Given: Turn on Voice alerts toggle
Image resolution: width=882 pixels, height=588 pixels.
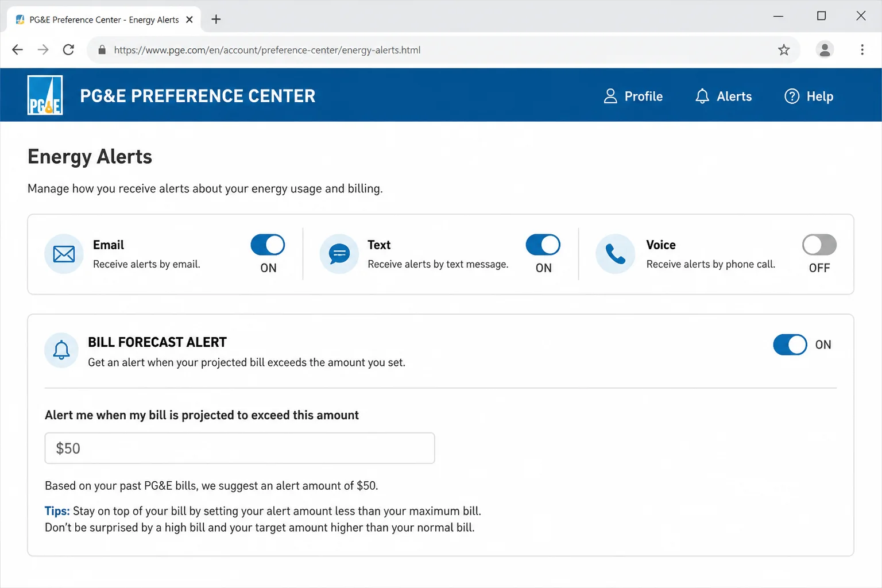Looking at the screenshot, I should (819, 245).
